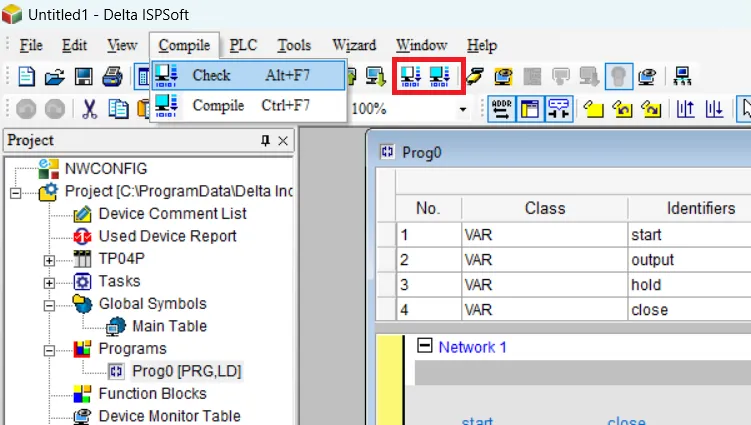Screen dimensions: 751x425
Task: Collapse the Programs tree node
Action: click(49, 350)
